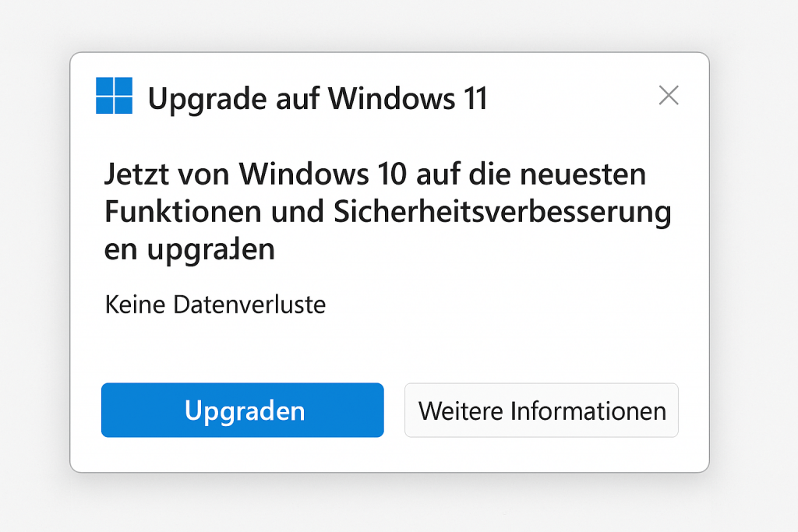The width and height of the screenshot is (798, 532).
Task: Open Weitere Informationen
Action: pyautogui.click(x=542, y=410)
